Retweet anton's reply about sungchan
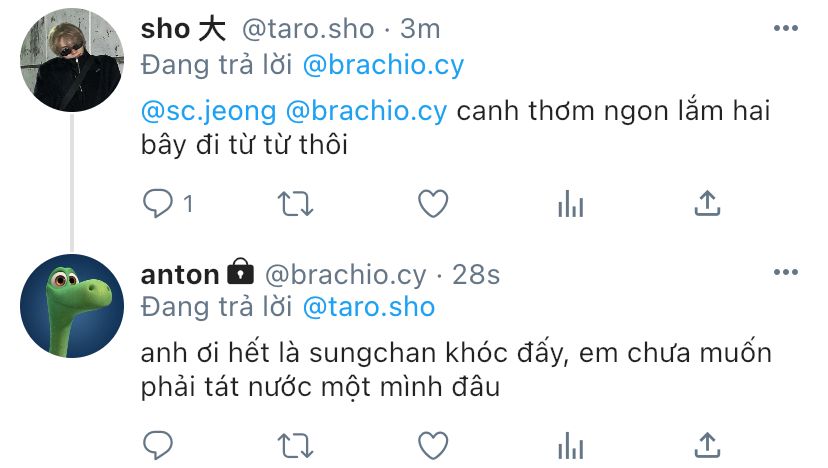 295,446
